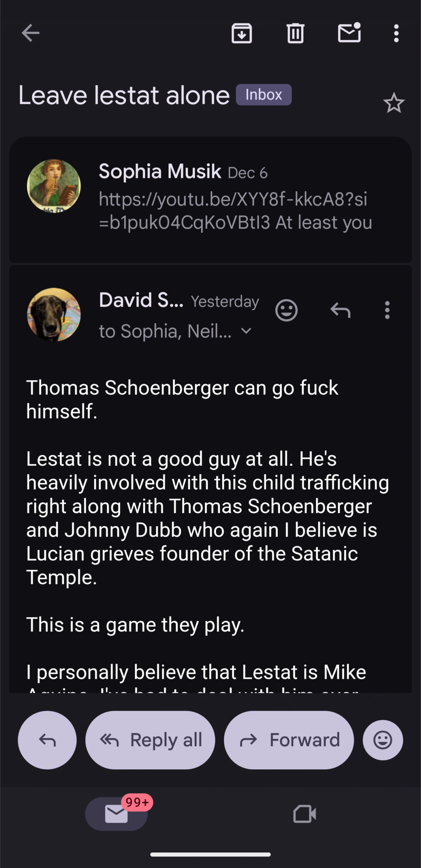The width and height of the screenshot is (421, 868).
Task: Click the Inbox label chip
Action: pos(264,95)
